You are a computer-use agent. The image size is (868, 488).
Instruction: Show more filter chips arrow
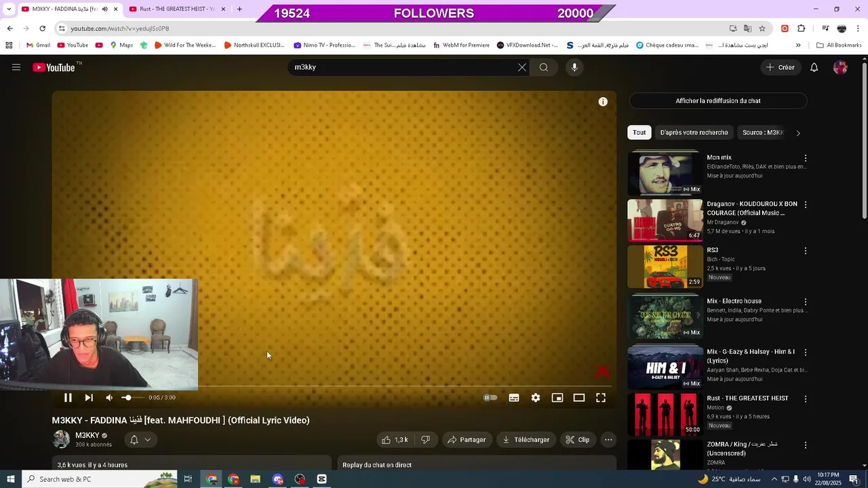point(798,133)
